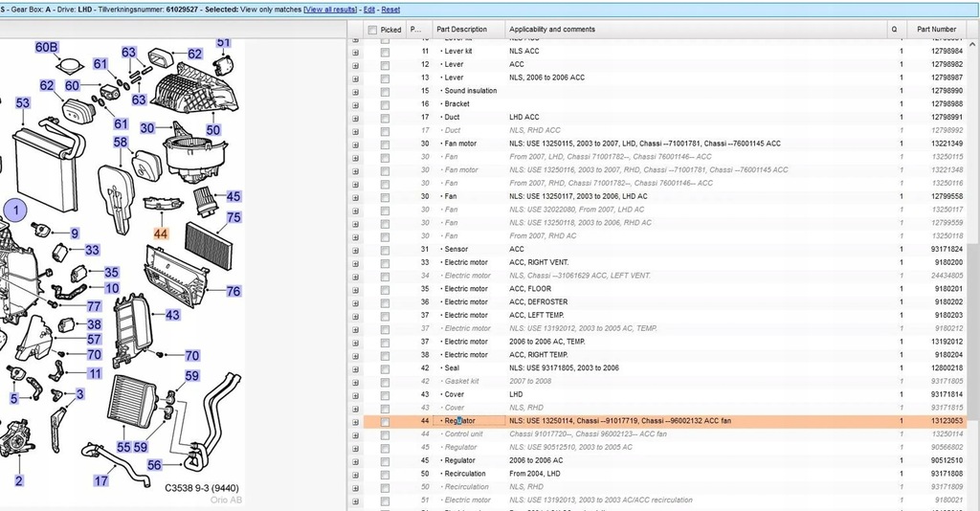This screenshot has height=511, width=980.
Task: Click callout 33 in the diagram
Action: point(92,251)
